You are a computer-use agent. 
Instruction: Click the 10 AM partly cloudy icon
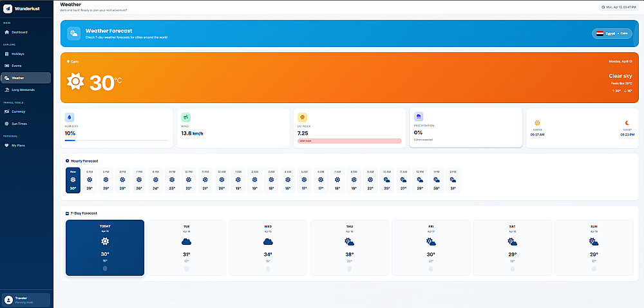click(x=387, y=180)
